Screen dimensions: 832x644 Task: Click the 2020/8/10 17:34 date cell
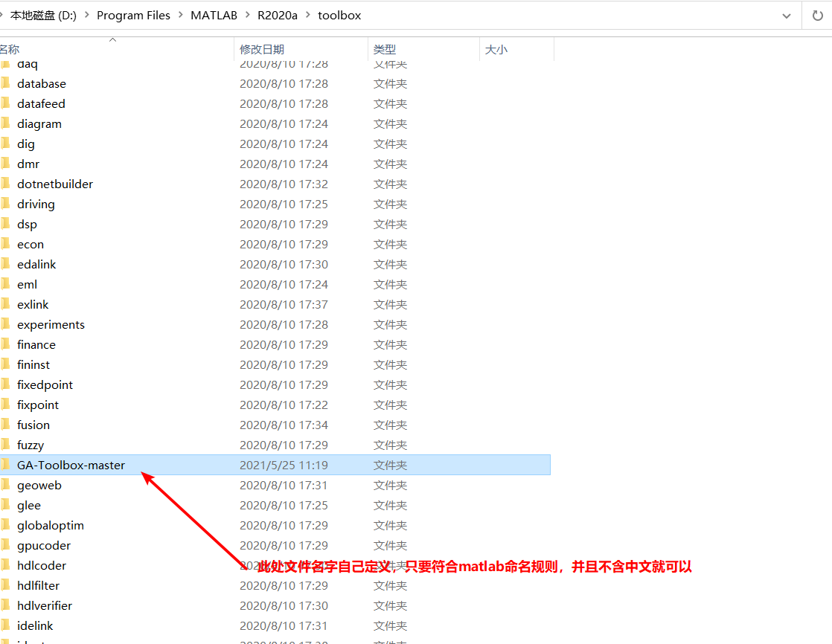tap(284, 425)
